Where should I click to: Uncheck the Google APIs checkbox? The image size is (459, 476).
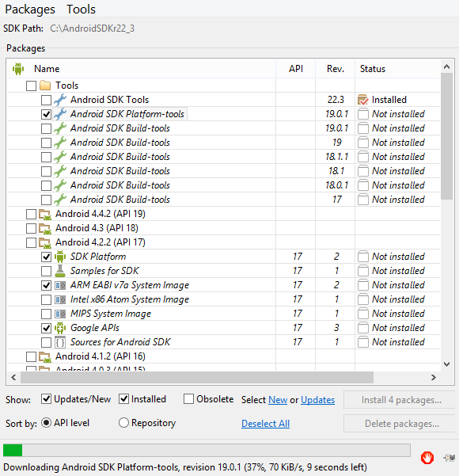(x=46, y=328)
